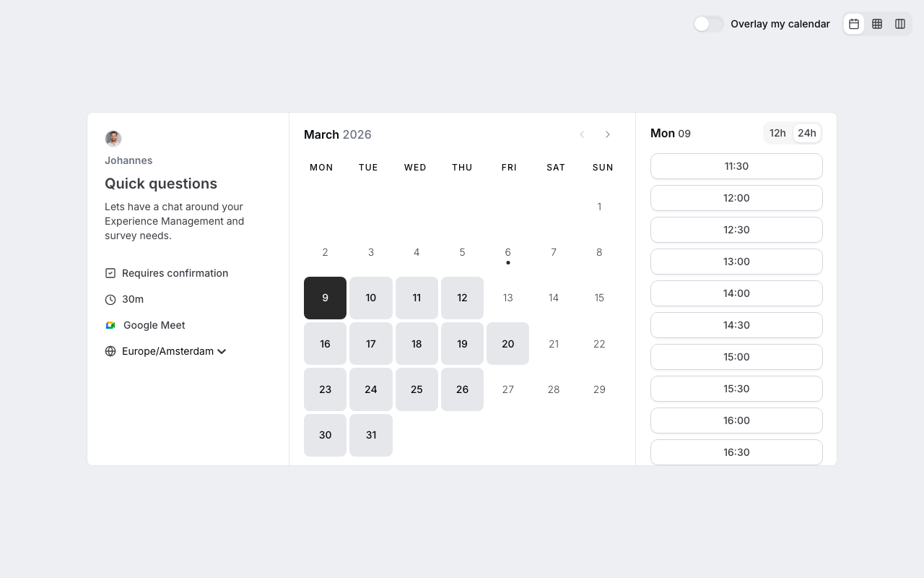
Task: Switch to the weekly grid view icon
Action: (877, 24)
